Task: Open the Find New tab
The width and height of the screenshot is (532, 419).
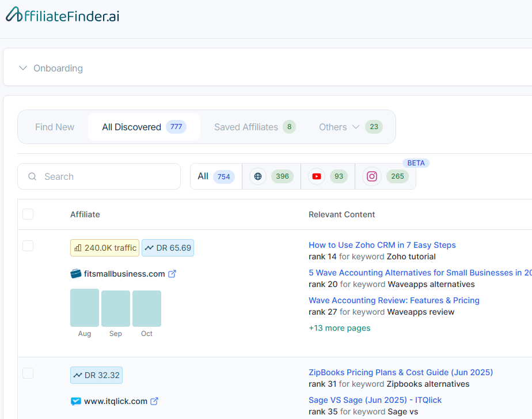Action: (55, 127)
